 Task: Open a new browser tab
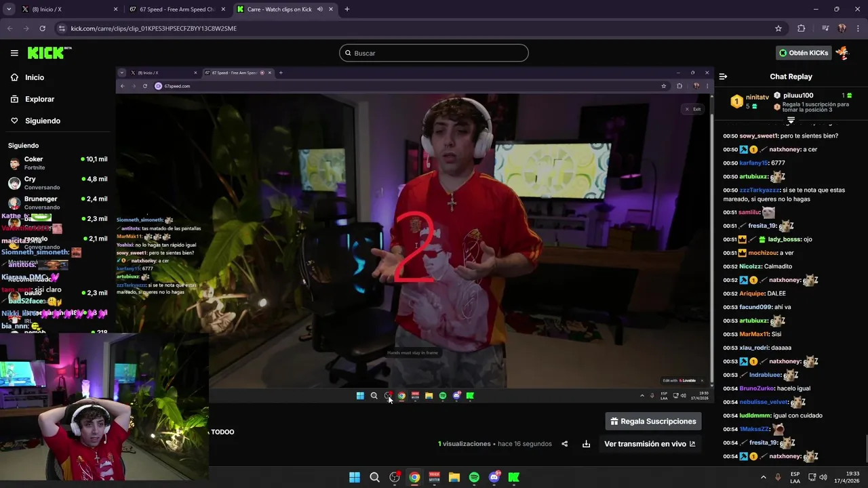pyautogui.click(x=347, y=9)
